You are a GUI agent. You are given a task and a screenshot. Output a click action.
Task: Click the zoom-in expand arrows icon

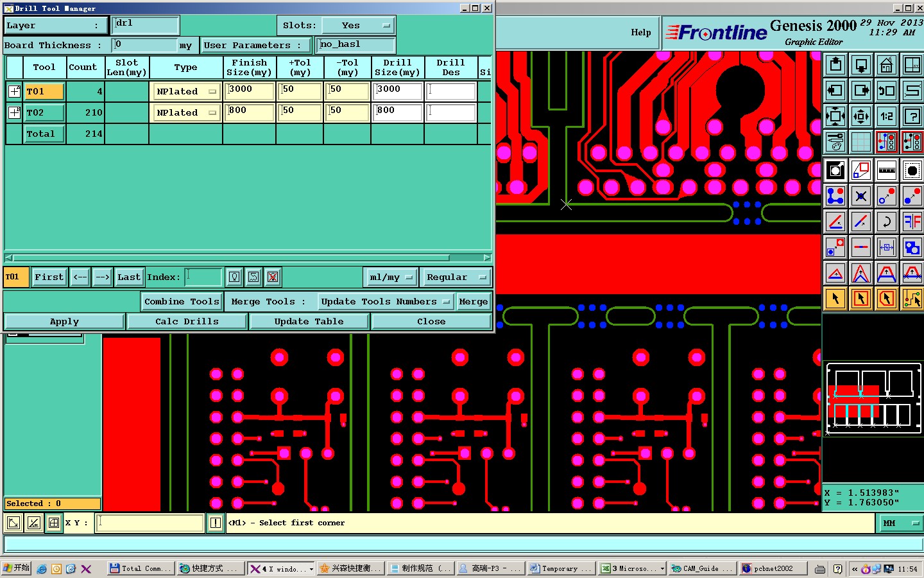click(835, 116)
